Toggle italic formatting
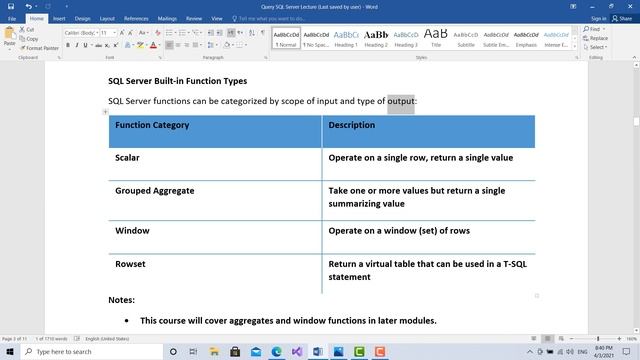 tap(77, 45)
